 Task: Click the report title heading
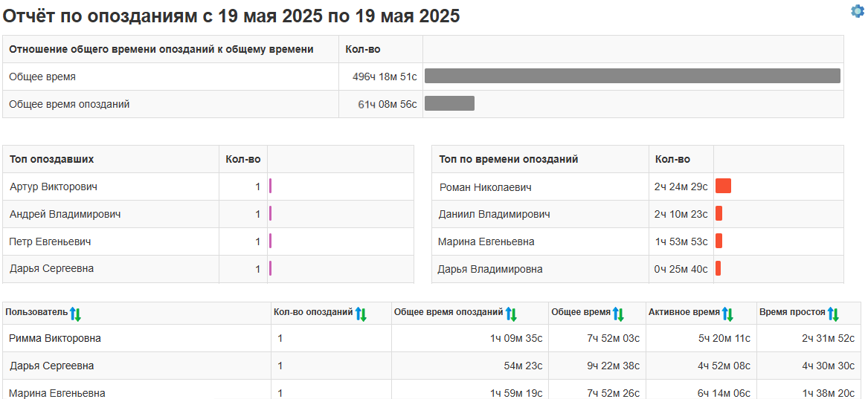[x=231, y=16]
